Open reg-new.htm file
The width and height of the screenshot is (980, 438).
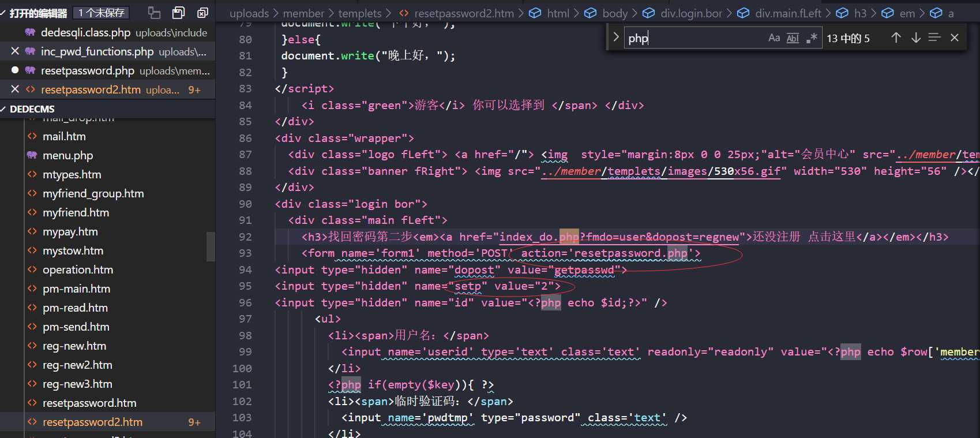tap(74, 346)
